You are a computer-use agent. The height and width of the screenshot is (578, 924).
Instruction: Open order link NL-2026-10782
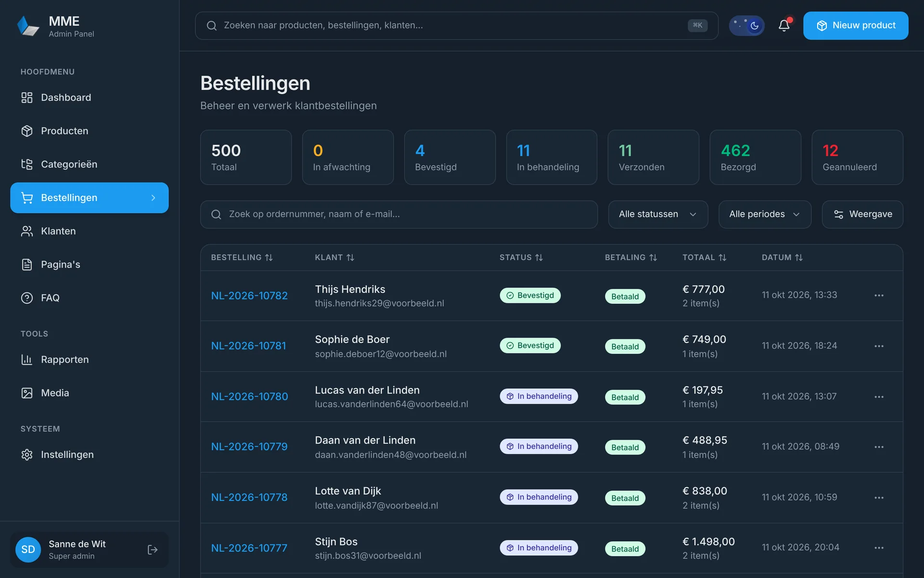coord(249,296)
